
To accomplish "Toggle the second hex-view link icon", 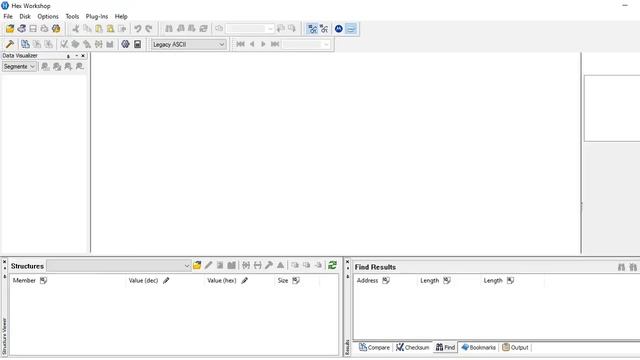I will 324,29.
